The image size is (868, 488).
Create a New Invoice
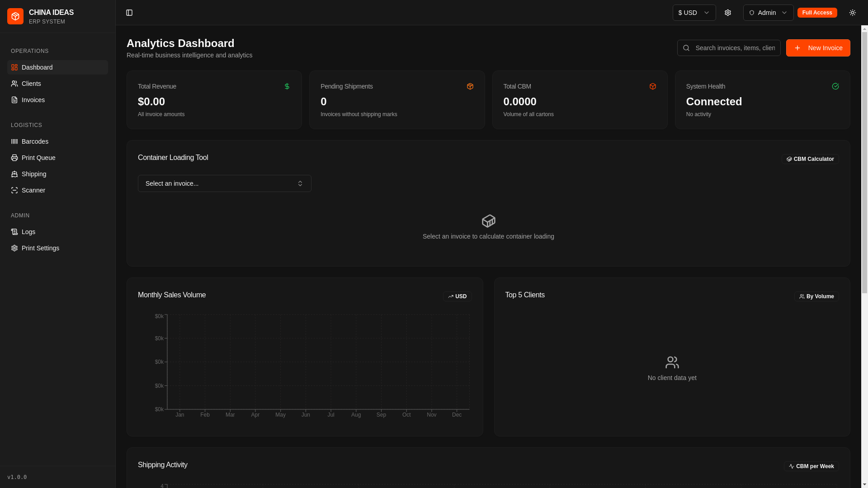pyautogui.click(x=818, y=48)
